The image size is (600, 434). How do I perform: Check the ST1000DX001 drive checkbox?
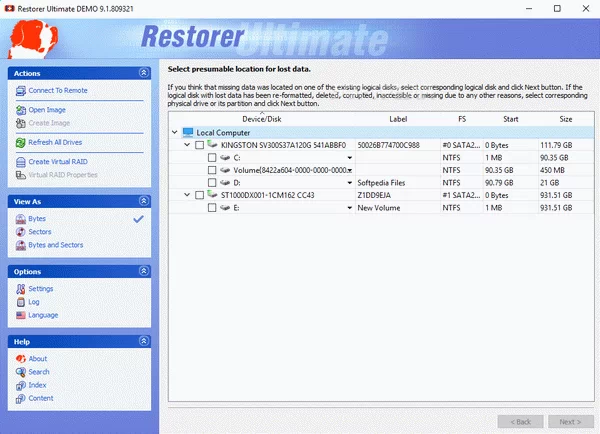coord(199,195)
